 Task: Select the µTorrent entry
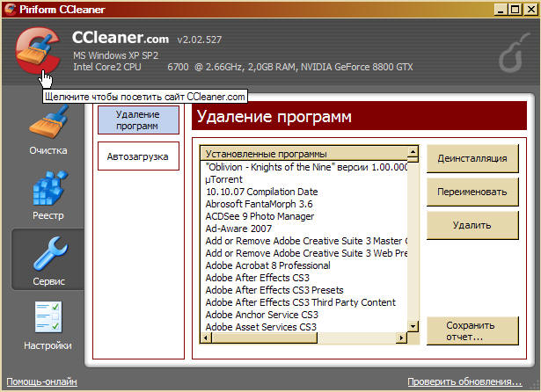click(x=304, y=179)
